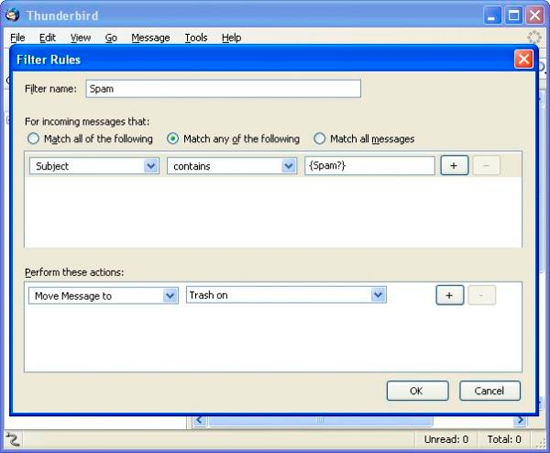Expand the Move Message to action dropdown
Viewport: 550px width, 453px height.
(x=103, y=296)
